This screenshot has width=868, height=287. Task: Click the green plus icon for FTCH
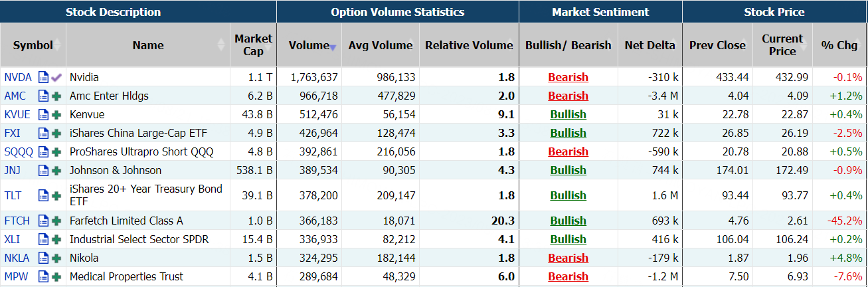(x=56, y=221)
